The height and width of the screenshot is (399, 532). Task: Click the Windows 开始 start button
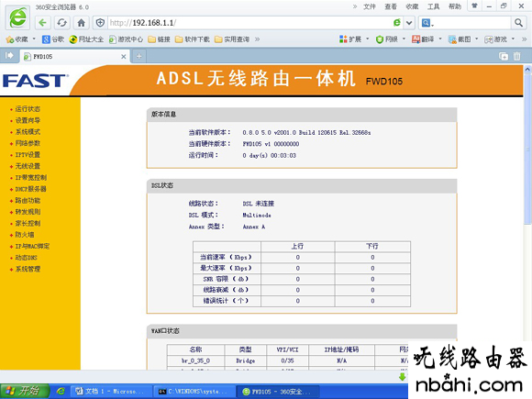point(25,391)
